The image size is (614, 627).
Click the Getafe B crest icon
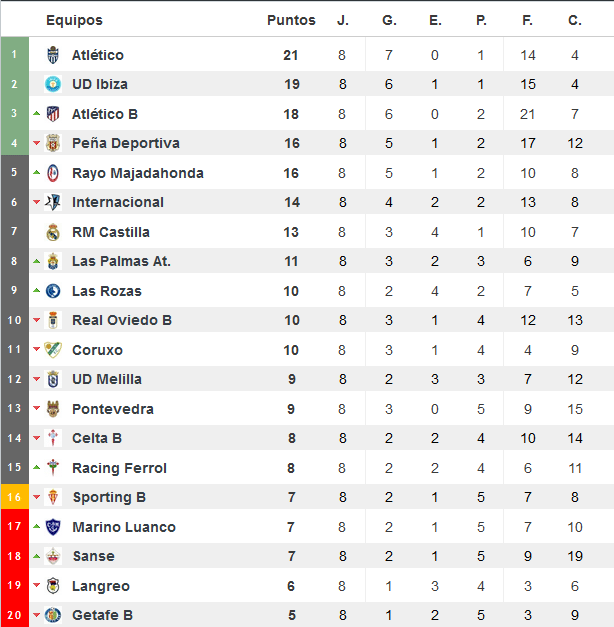point(53,615)
